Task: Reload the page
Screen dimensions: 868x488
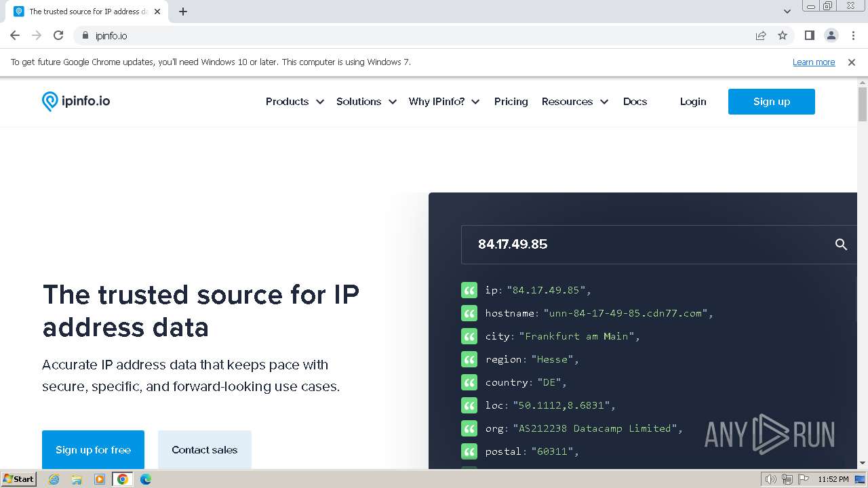Action: pos(58,35)
